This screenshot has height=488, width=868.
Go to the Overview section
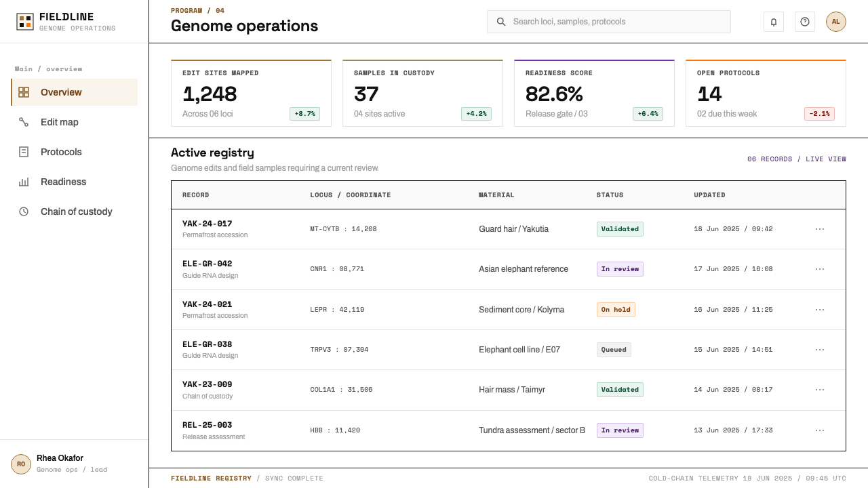click(75, 92)
